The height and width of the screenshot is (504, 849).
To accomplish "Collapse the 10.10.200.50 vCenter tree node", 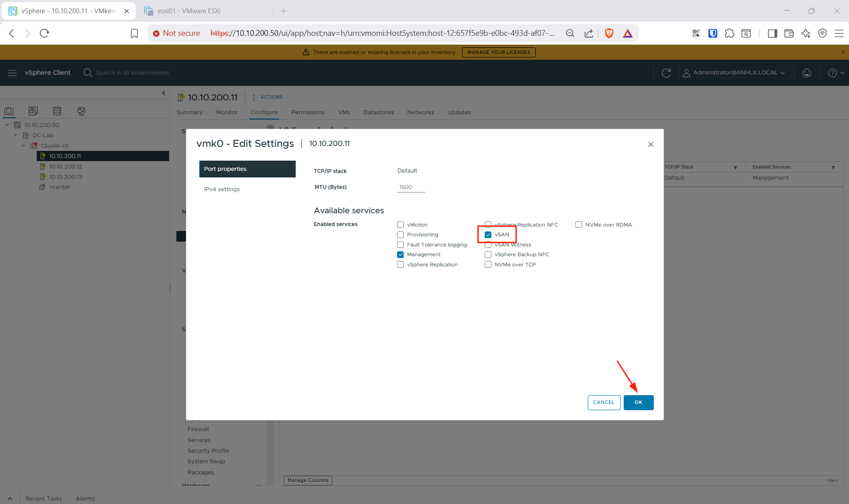I will click(x=7, y=125).
